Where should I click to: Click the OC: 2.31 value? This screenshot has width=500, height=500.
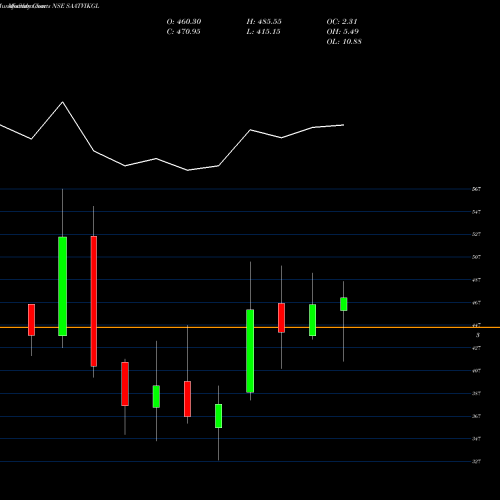coord(342,22)
